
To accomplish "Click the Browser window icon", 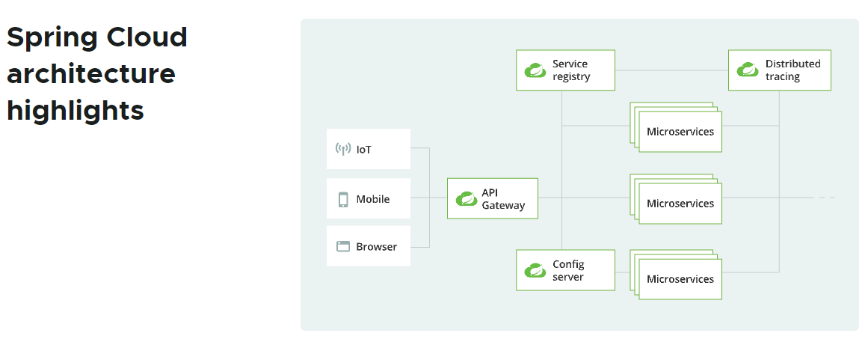I will [343, 246].
